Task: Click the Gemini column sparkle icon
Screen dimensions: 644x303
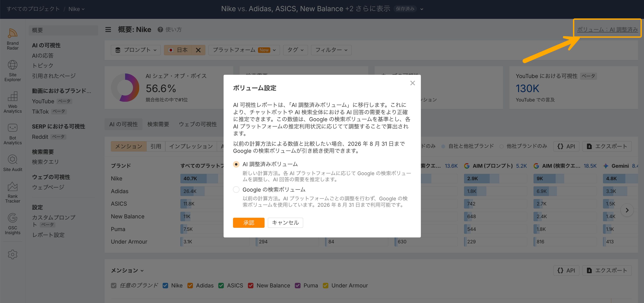Action: pos(606,166)
